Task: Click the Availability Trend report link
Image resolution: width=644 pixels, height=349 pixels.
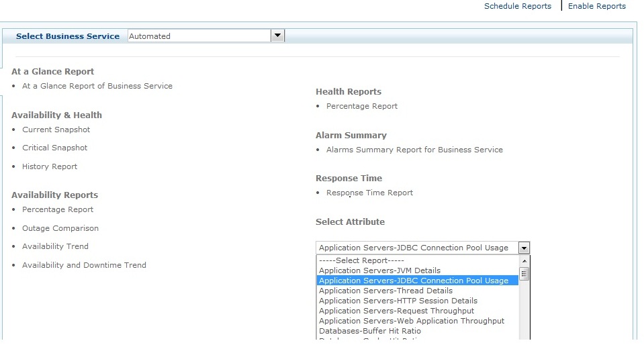Action: coord(55,246)
